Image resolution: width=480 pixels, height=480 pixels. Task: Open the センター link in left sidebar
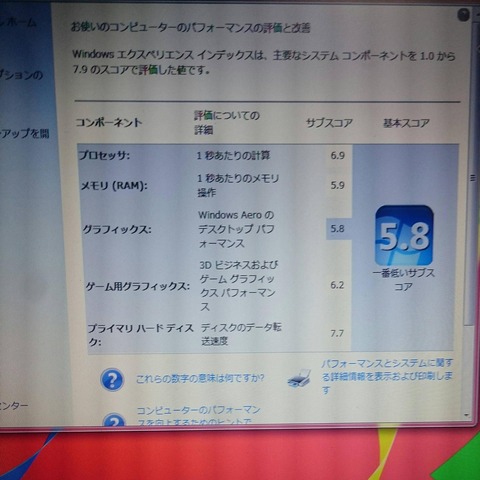tap(14, 406)
